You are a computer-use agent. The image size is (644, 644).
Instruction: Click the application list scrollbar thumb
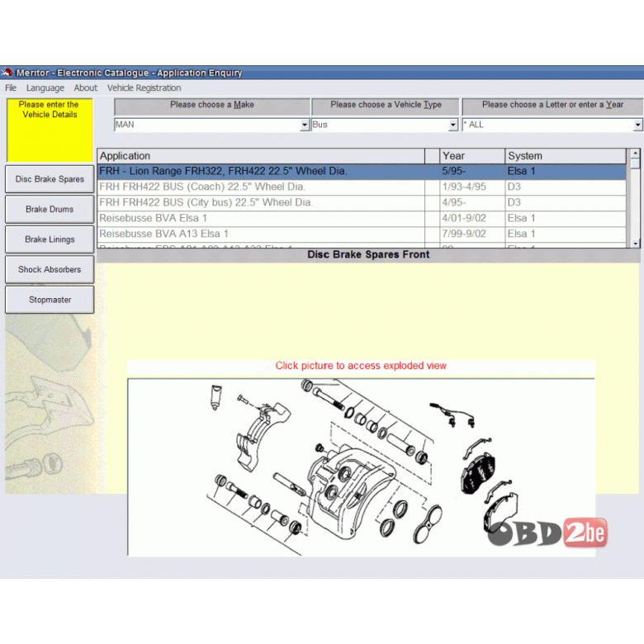point(635,163)
